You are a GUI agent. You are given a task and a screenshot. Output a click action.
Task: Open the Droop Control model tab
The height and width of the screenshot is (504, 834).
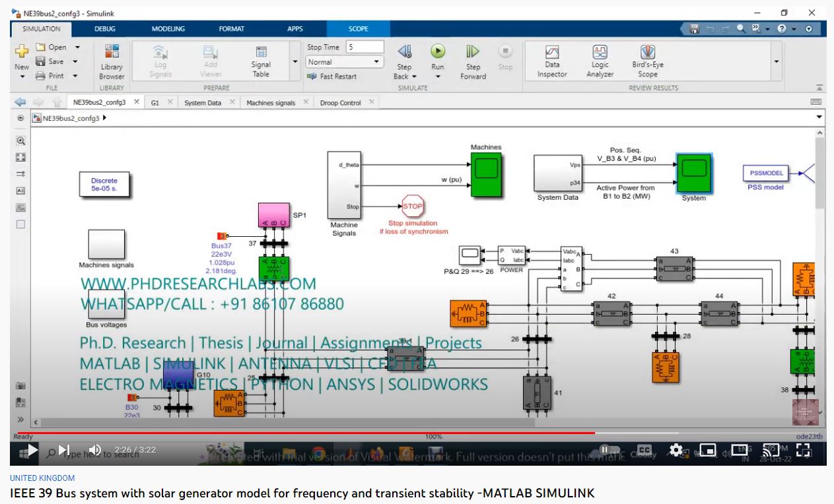(340, 103)
